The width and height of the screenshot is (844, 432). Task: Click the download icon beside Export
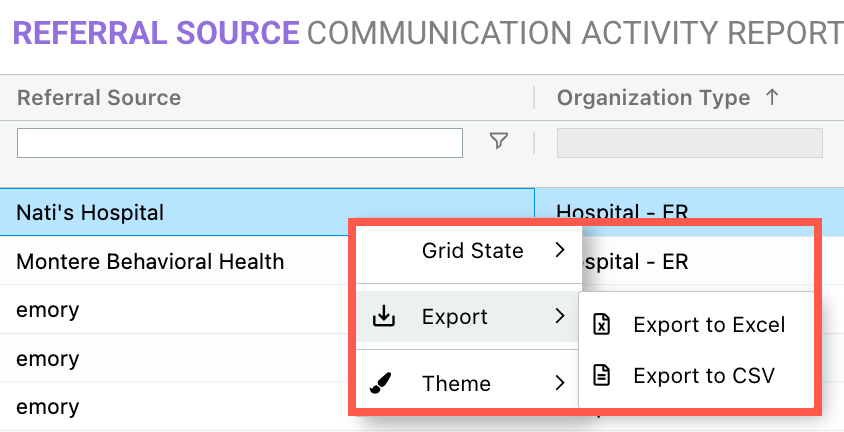click(x=384, y=318)
